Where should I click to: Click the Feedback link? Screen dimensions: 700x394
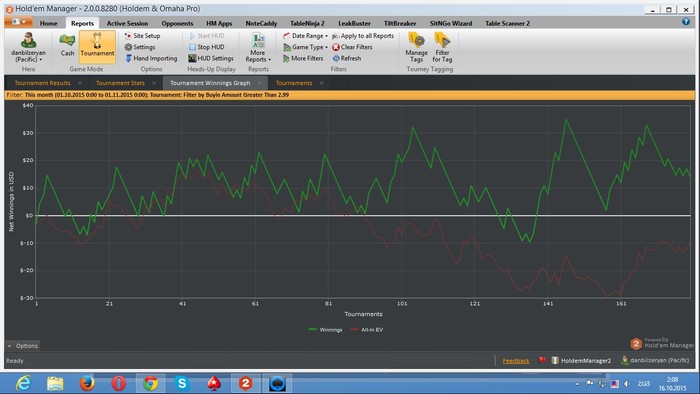pos(516,361)
